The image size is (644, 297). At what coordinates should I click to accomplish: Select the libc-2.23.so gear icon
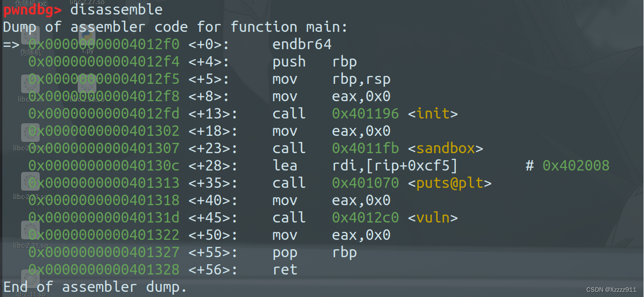point(30,181)
